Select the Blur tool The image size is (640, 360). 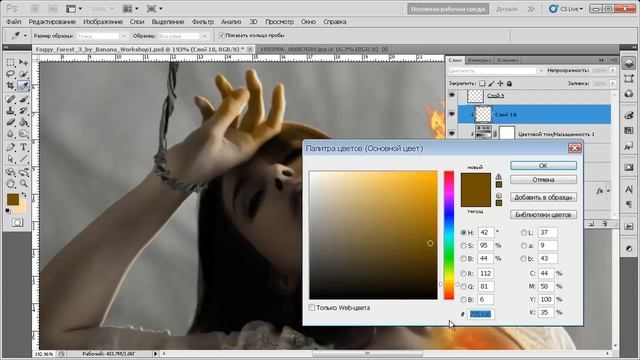point(11,134)
